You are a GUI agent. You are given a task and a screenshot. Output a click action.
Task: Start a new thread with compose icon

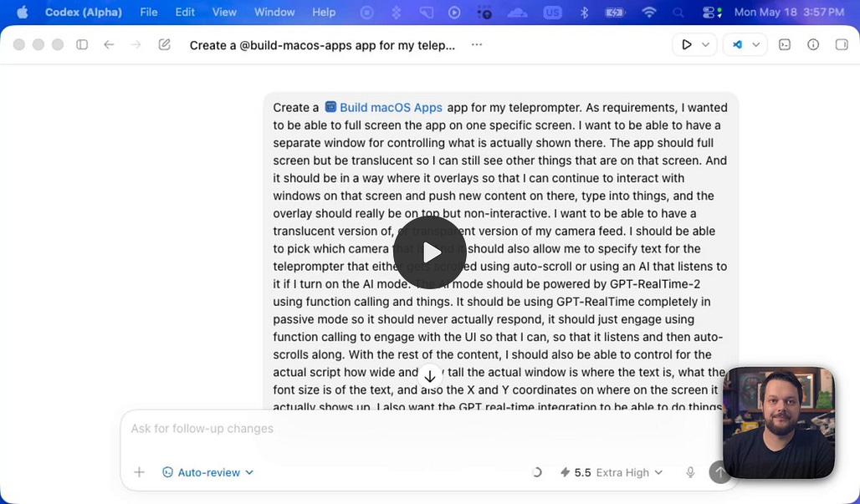(x=165, y=45)
